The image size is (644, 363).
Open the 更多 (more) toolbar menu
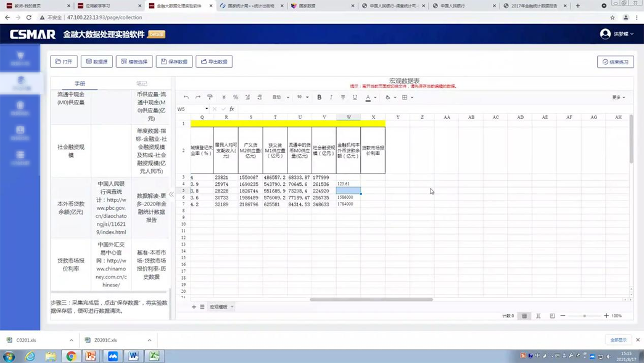(618, 97)
